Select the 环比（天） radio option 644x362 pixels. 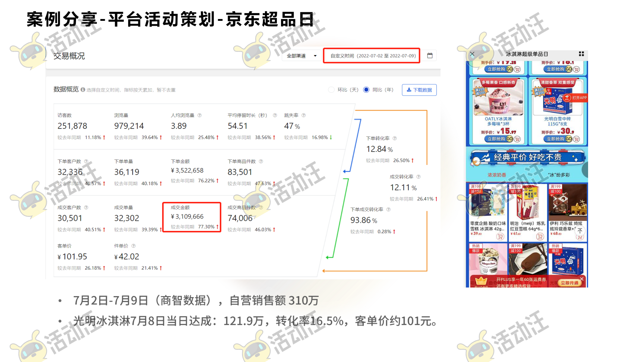click(331, 90)
